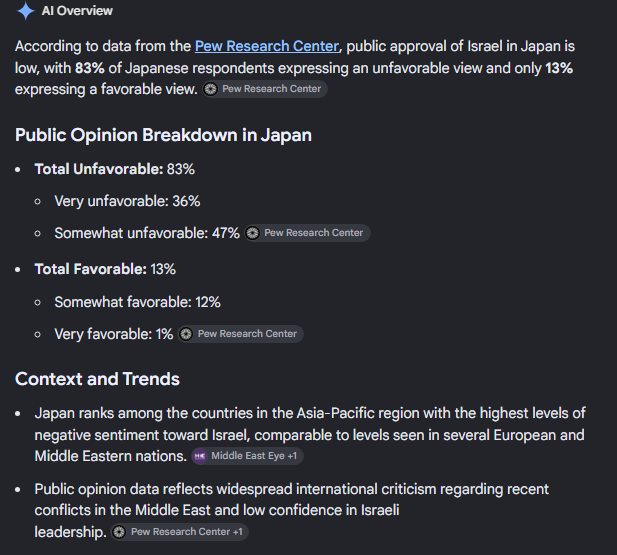Open the underlined Pew Research Center hyperlink
This screenshot has width=617, height=555.
(x=267, y=46)
